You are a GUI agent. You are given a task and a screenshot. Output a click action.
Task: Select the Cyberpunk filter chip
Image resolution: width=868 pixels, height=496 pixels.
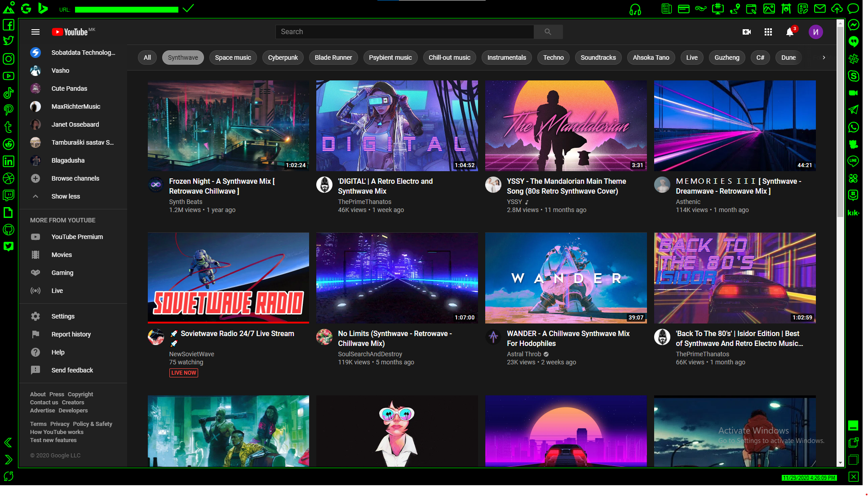click(x=283, y=58)
